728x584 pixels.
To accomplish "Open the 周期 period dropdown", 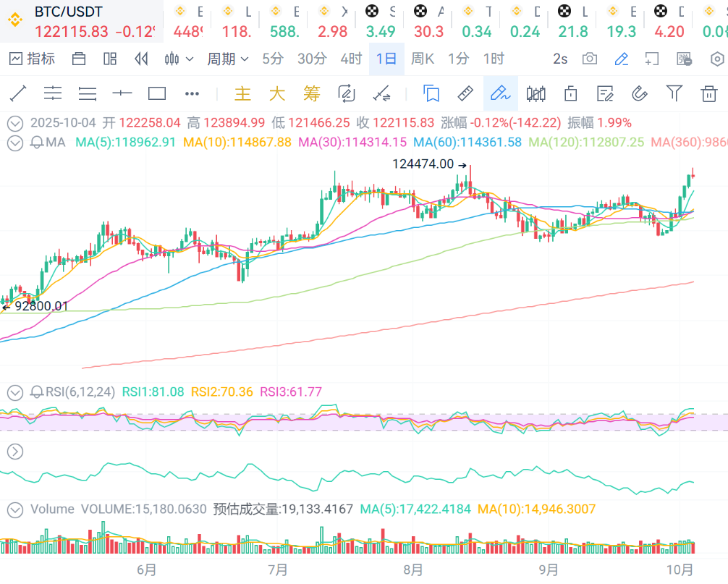I will pos(227,59).
